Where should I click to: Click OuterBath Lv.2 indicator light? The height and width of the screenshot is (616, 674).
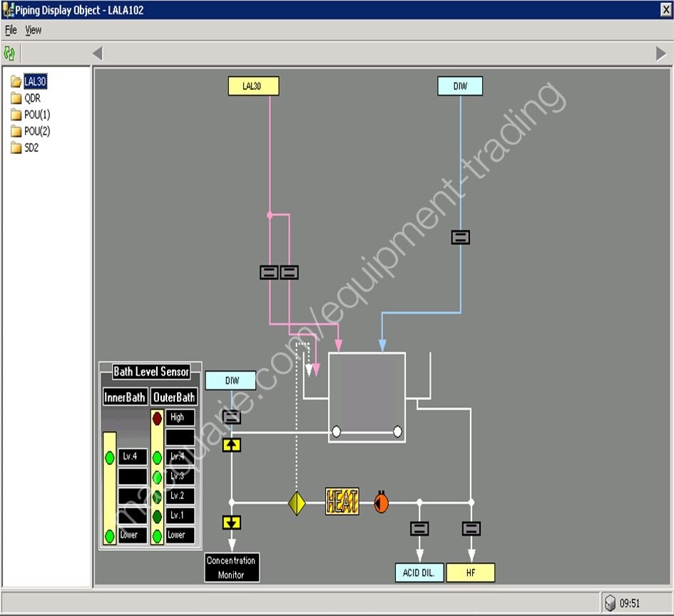(x=158, y=497)
